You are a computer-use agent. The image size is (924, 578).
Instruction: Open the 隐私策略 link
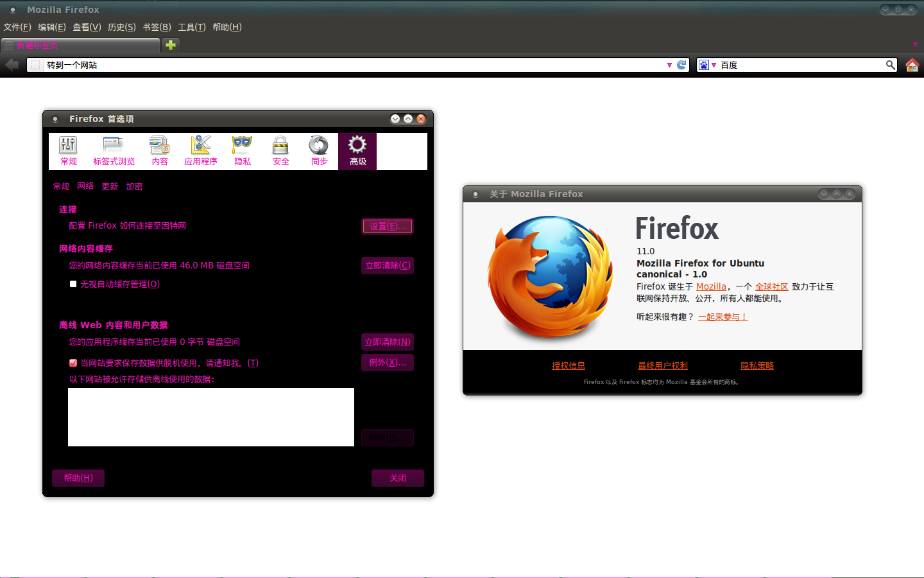pos(757,365)
